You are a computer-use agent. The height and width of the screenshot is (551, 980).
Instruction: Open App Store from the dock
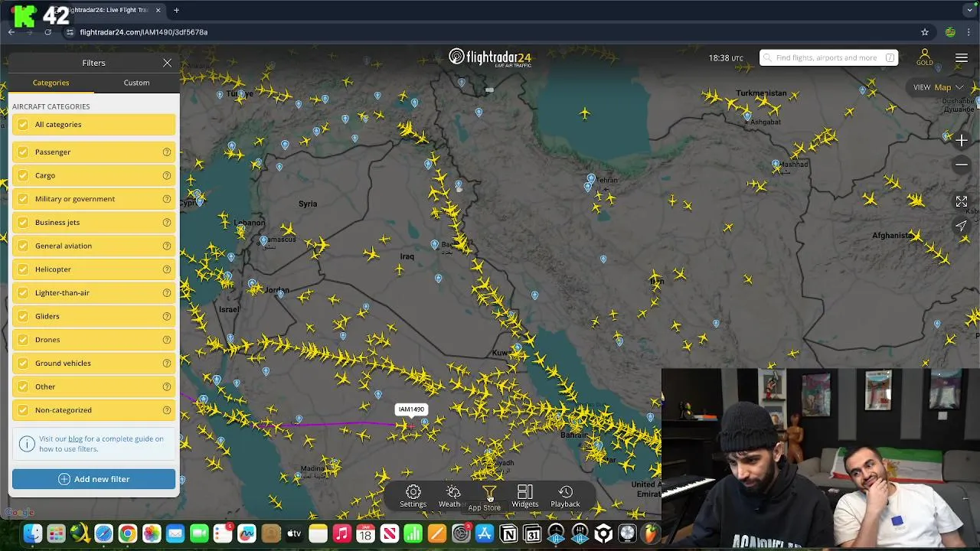[485, 533]
